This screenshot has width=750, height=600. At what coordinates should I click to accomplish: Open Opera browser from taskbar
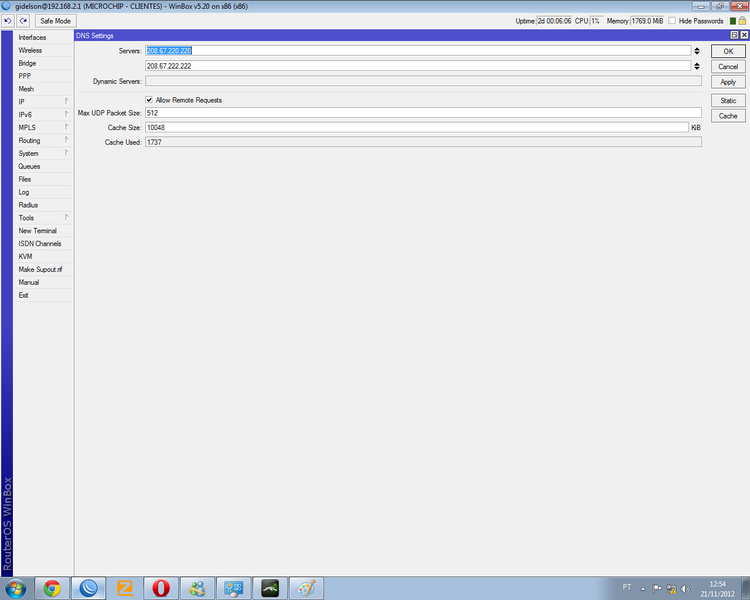[161, 588]
